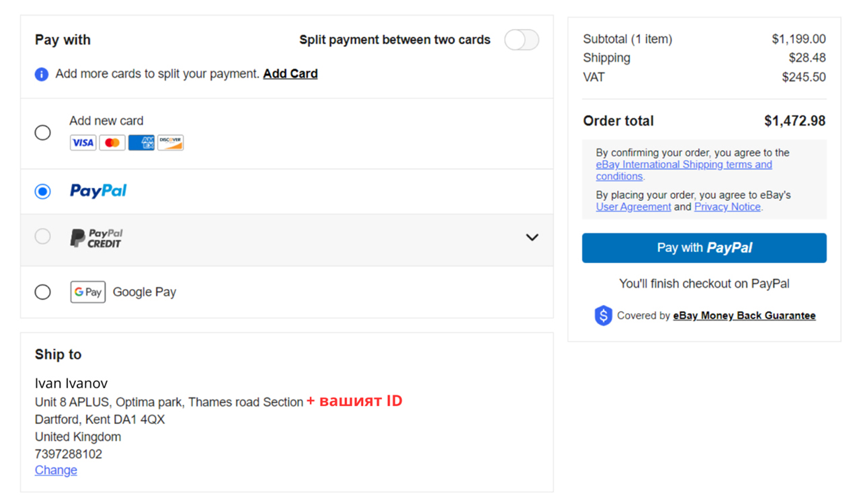The image size is (861, 504).
Task: Enable split payment between two cards
Action: 522,40
